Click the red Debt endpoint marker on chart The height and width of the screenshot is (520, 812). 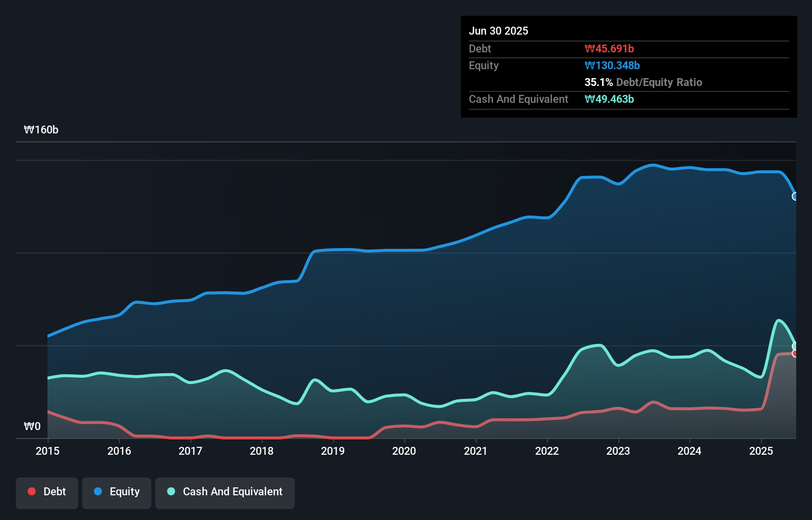pos(795,353)
